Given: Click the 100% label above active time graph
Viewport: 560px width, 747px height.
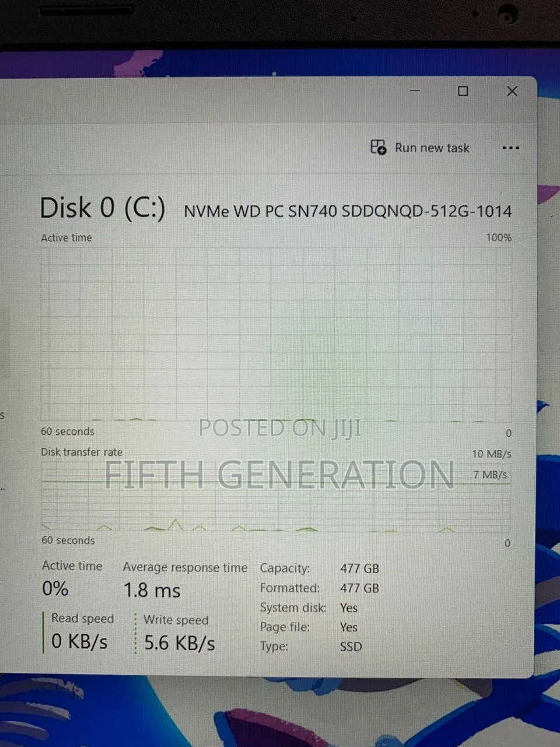Looking at the screenshot, I should click(x=499, y=238).
